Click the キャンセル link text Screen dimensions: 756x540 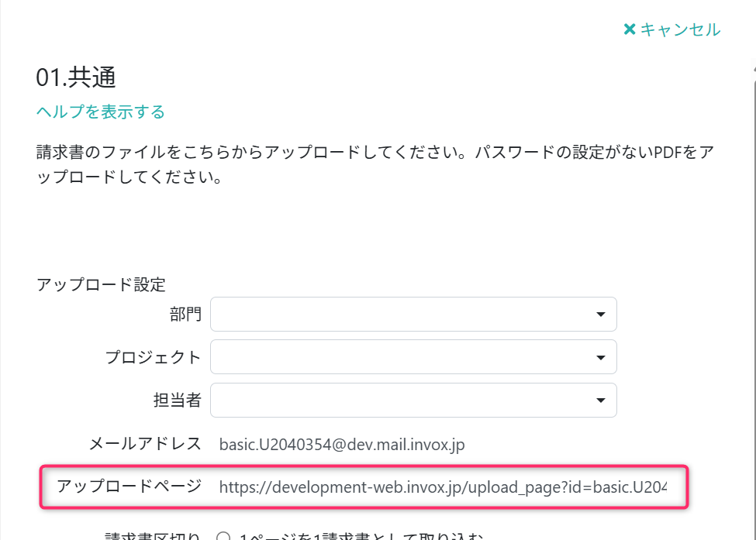click(680, 29)
